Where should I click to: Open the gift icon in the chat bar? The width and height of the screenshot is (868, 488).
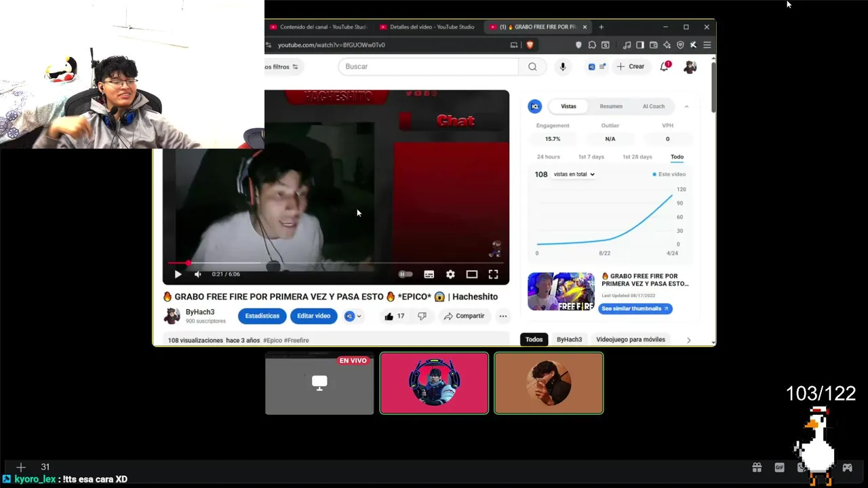[x=757, y=467]
